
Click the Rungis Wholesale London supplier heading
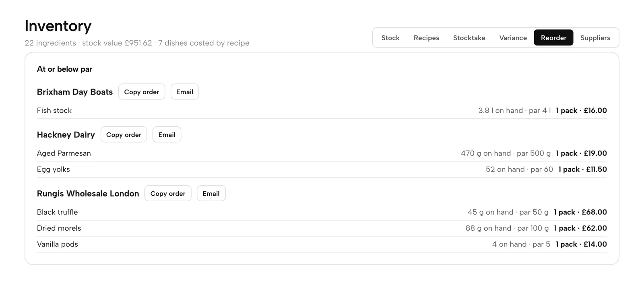(x=88, y=194)
